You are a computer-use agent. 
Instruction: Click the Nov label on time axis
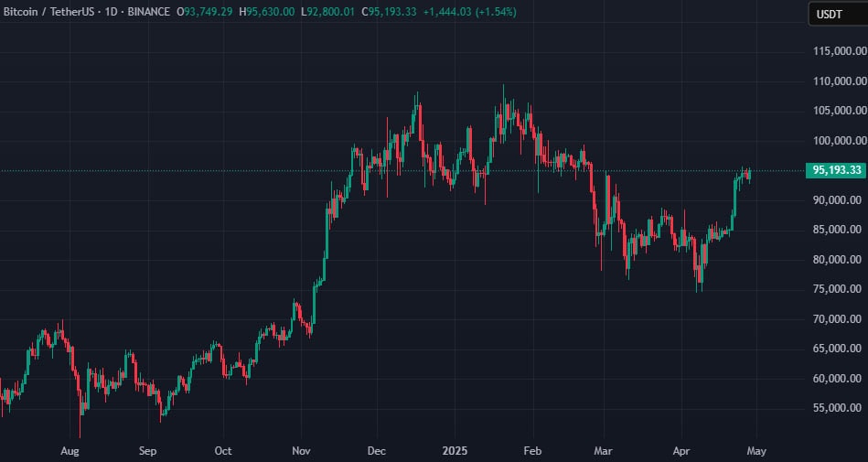click(x=301, y=451)
